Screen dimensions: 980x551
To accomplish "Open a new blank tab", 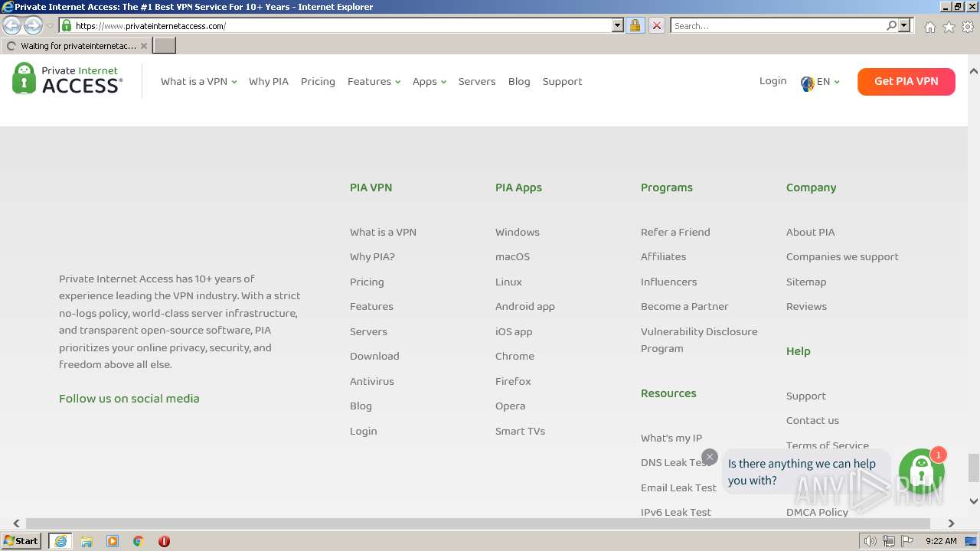I will pyautogui.click(x=165, y=46).
